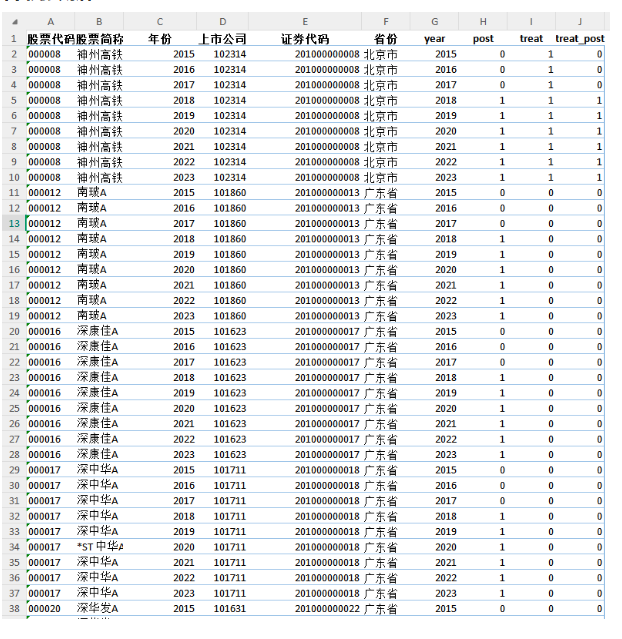Viewport: 622px width, 639px height.
Task: Select 广东省 in row 19
Action: pos(386,316)
